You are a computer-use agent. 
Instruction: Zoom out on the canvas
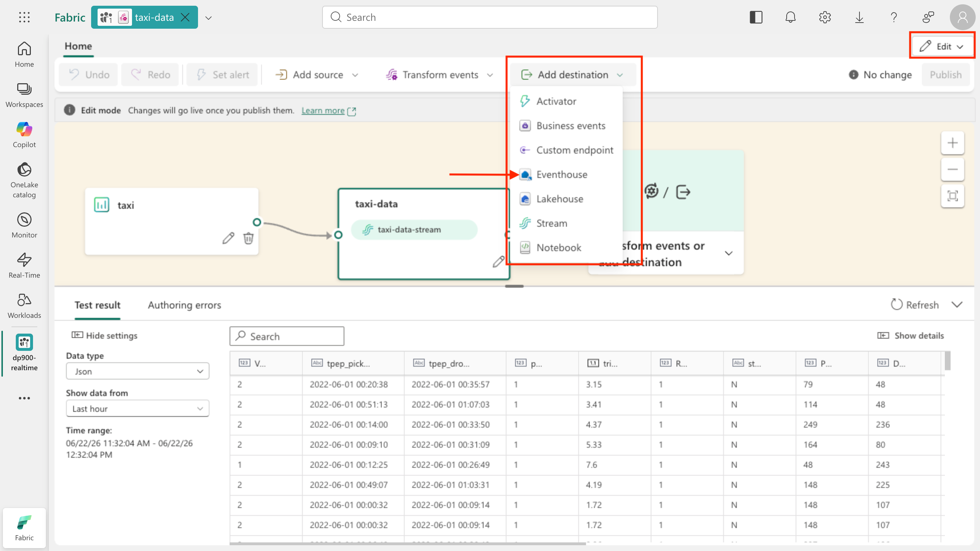tap(952, 169)
